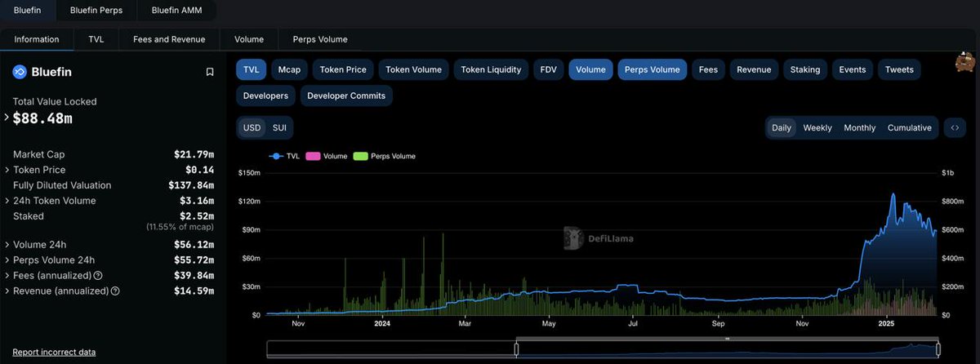Expand the Volume 24h row

point(7,245)
